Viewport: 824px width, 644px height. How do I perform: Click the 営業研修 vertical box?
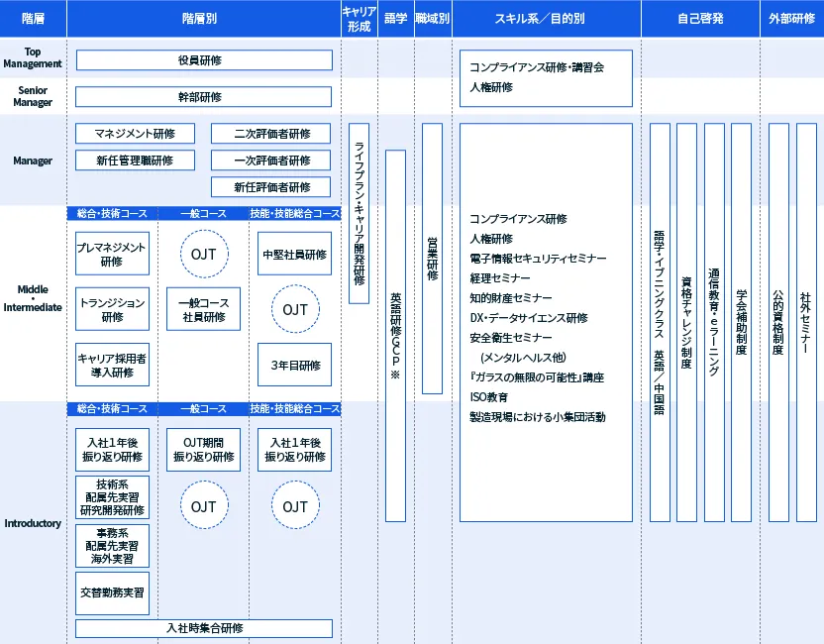tap(432, 259)
